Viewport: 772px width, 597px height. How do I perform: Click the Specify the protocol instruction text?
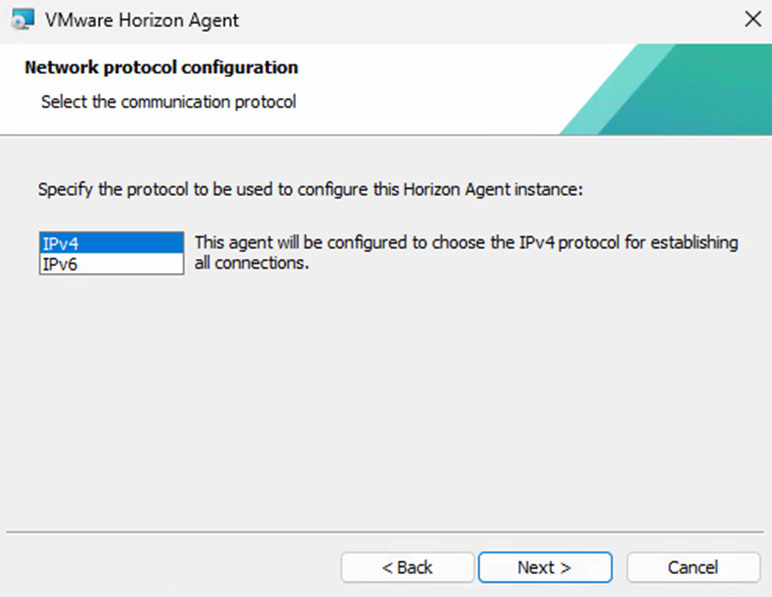click(309, 188)
